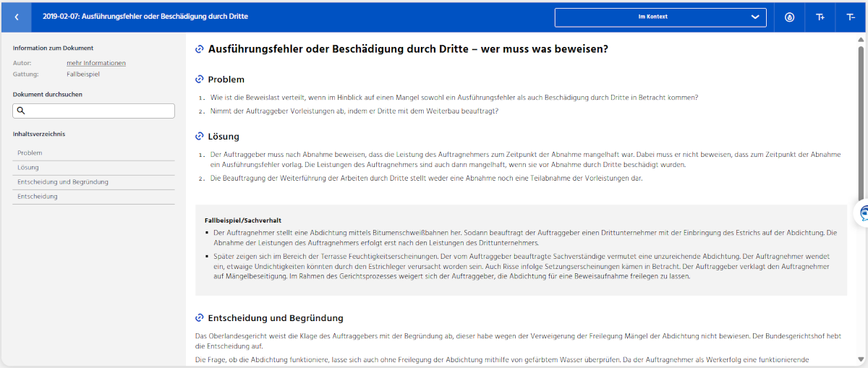Screen dimensions: 868x368
Task: Select Lösung in the Inhaltsverzeichnis
Action: pyautogui.click(x=28, y=168)
